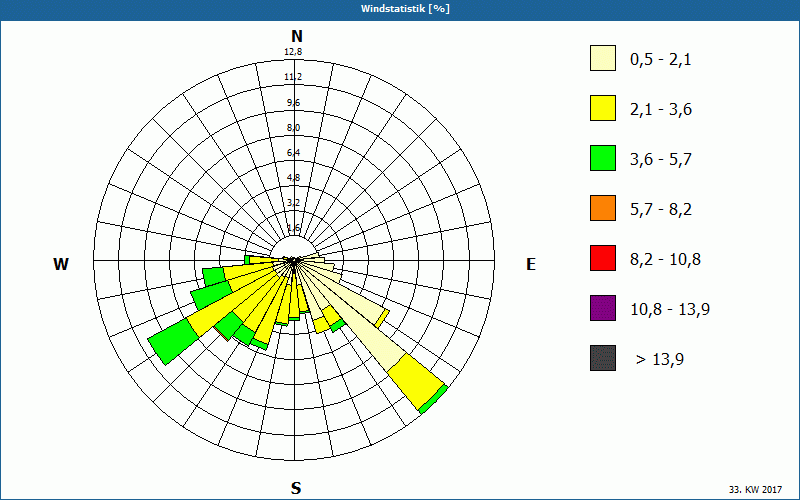800x500 pixels.
Task: Click the yellow 2,1 - 3,6 legend swatch
Action: click(x=603, y=108)
